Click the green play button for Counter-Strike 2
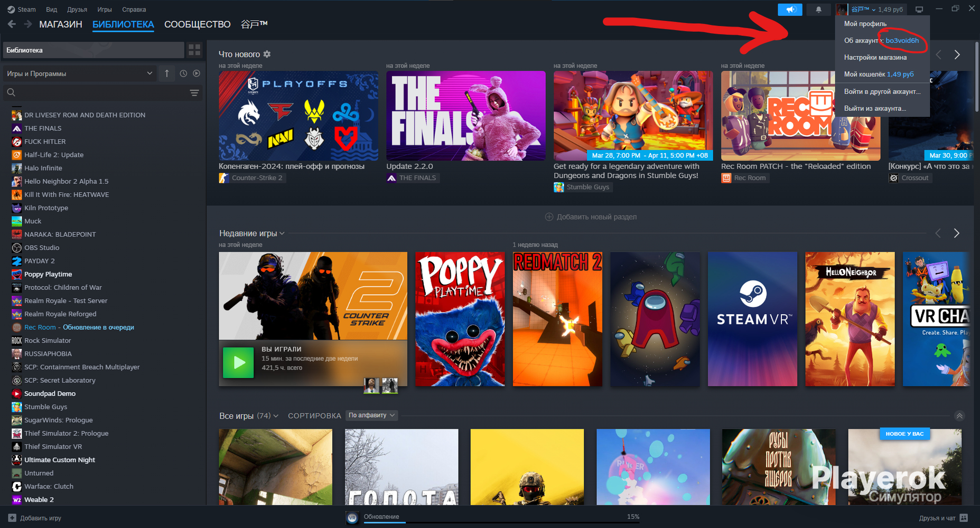This screenshot has height=528, width=980. 238,362
